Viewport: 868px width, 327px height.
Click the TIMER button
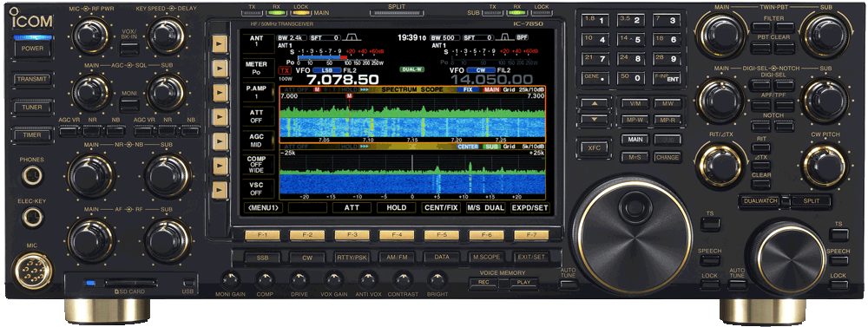[31, 134]
